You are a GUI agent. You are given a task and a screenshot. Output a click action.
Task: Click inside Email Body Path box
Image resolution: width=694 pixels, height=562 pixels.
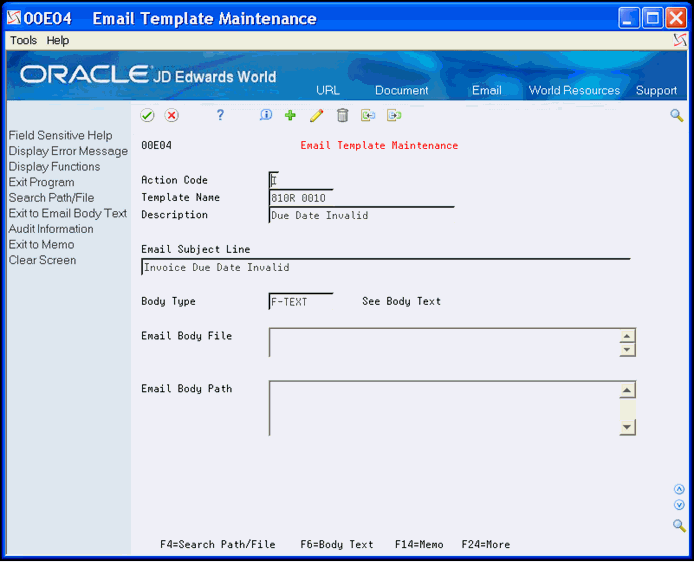(x=444, y=408)
